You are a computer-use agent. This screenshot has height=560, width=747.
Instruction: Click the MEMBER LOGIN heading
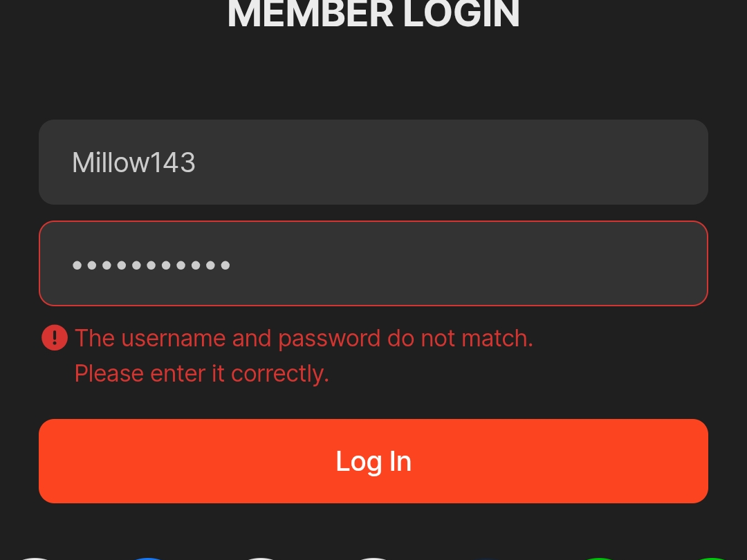click(x=373, y=14)
